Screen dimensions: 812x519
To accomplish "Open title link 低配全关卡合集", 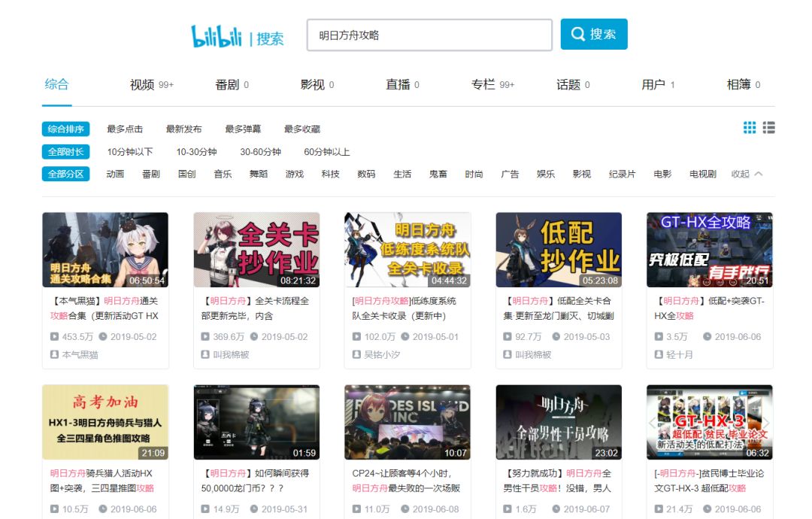I will coord(558,308).
